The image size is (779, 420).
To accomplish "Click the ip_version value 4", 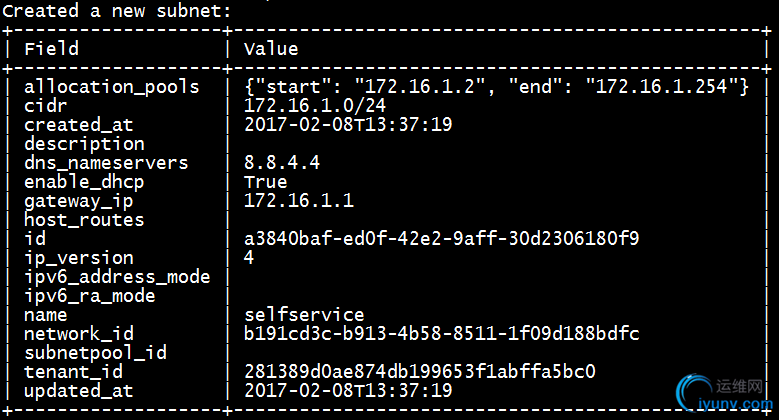I will 249,258.
